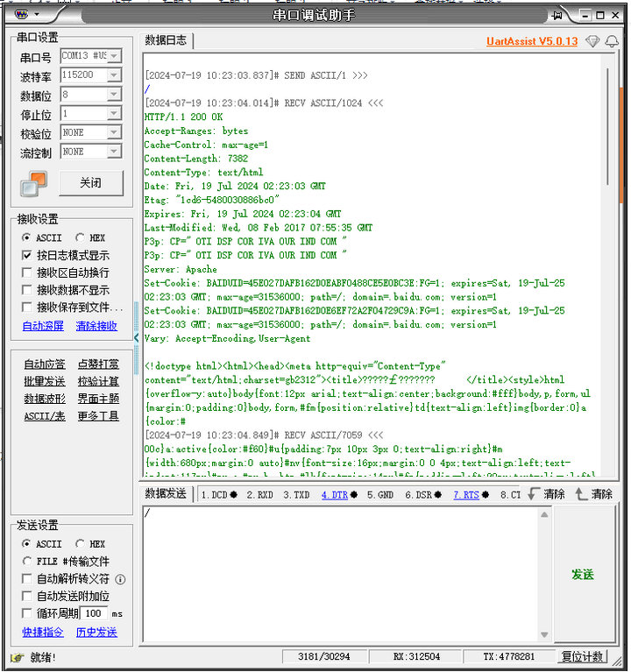Image resolution: width=631 pixels, height=672 pixels.
Task: Open the 波特率 baud rate dropdown
Action: (114, 75)
